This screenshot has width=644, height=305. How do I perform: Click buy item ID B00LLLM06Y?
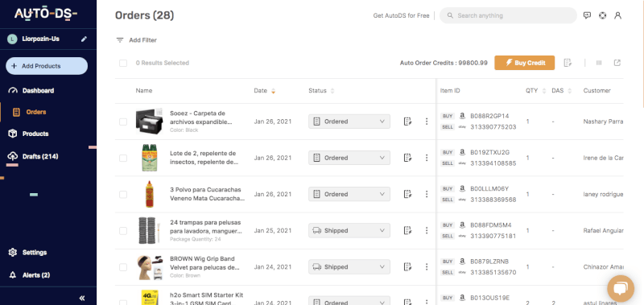(x=489, y=189)
